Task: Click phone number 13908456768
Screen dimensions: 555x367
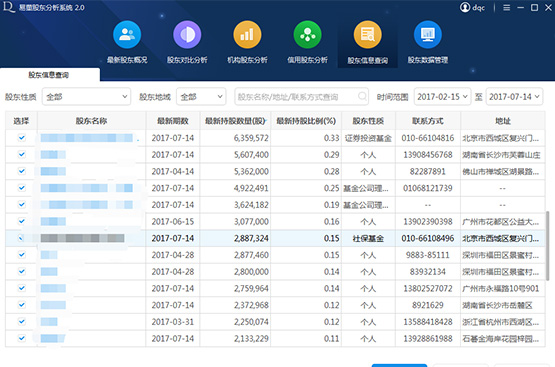Action: (428, 155)
